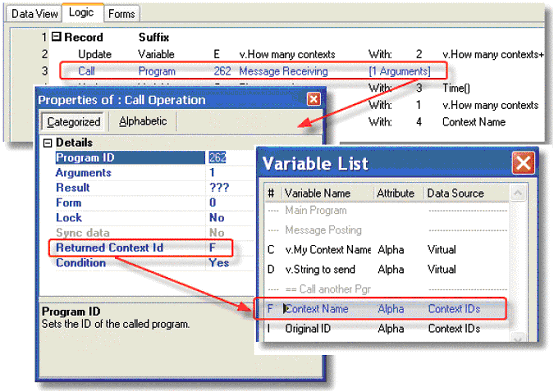Screen dimensions: 553x391
Task: Click the Message Receiving program name
Action: (x=284, y=71)
